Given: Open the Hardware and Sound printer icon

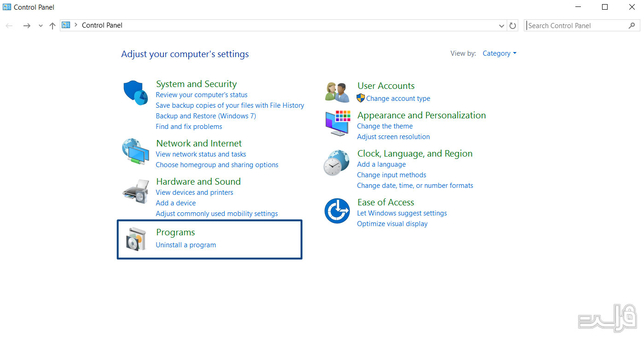Looking at the screenshot, I should pyautogui.click(x=135, y=192).
